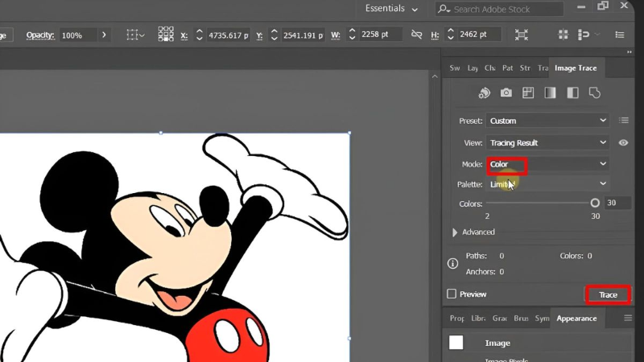Click the Opacity field showing 100%
644x362 pixels.
(77, 35)
